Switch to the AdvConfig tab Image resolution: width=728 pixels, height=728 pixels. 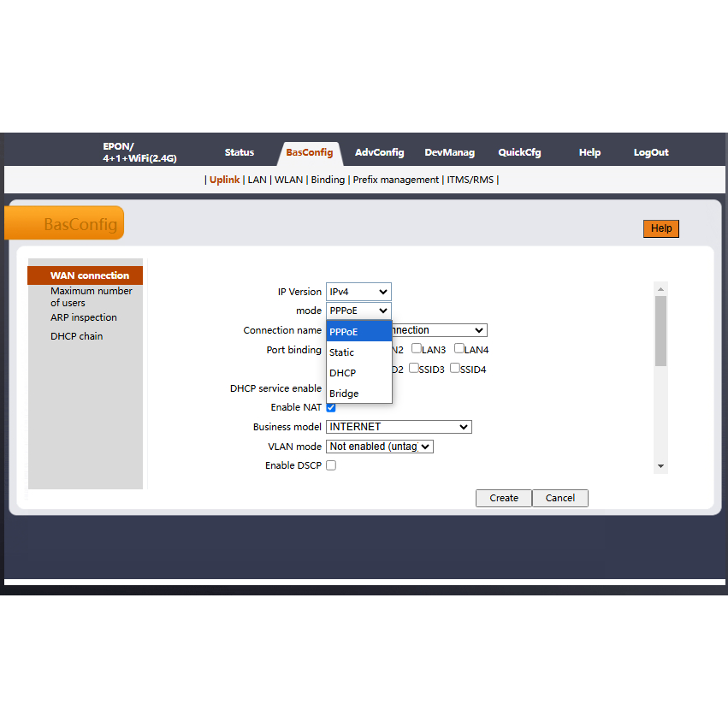379,152
